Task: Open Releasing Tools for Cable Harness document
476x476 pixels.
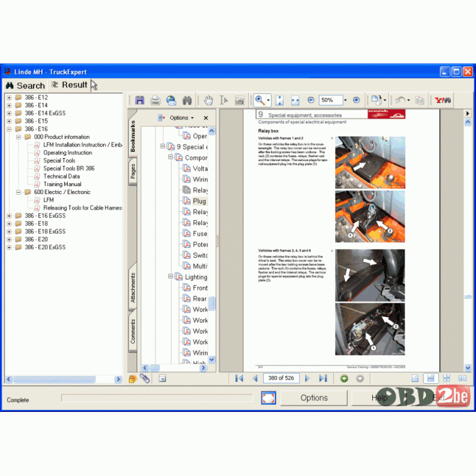Action: [x=82, y=208]
